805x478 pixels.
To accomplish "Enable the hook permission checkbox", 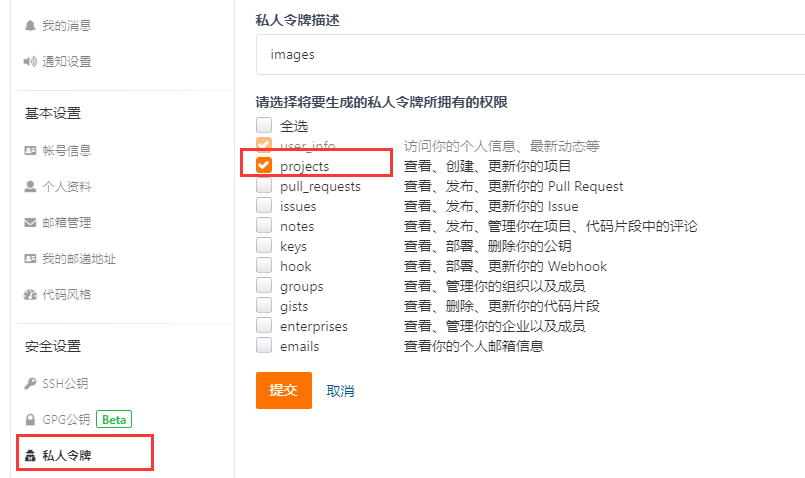I will click(x=264, y=266).
